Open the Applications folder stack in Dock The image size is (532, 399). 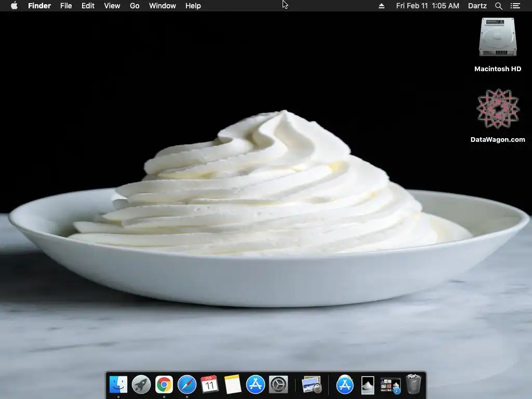345,384
